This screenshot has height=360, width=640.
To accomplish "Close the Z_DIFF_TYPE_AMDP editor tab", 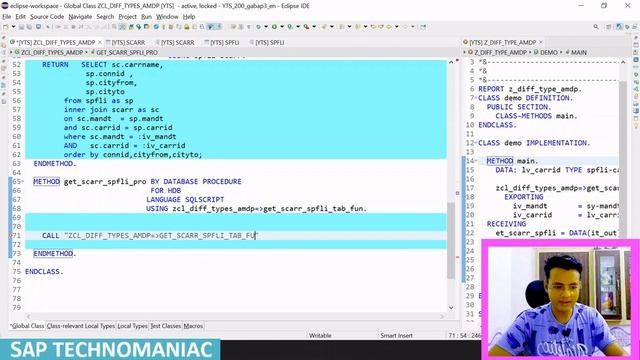I will tap(541, 42).
